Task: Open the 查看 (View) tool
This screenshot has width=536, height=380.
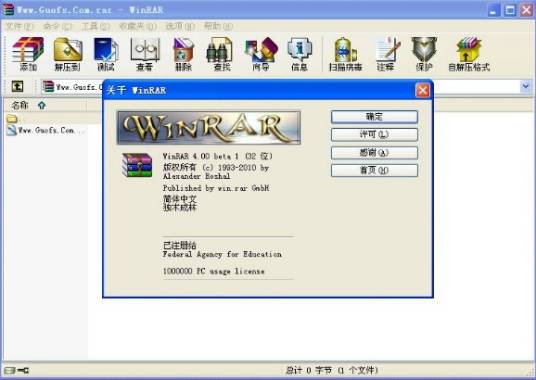Action: point(145,54)
